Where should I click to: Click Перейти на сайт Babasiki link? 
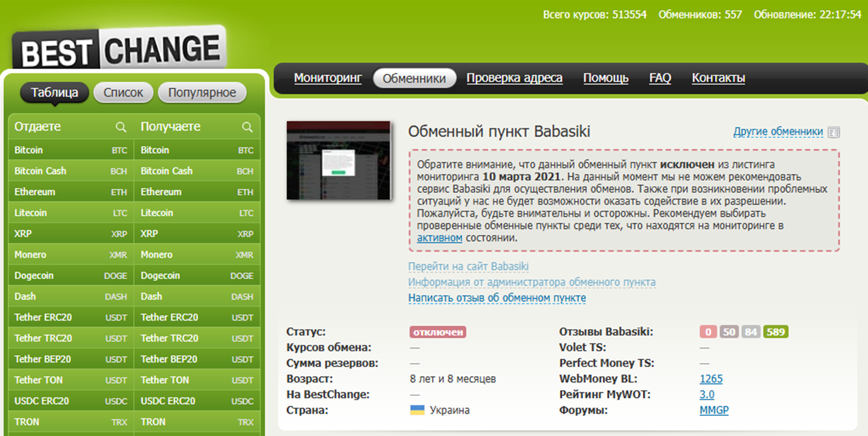468,267
